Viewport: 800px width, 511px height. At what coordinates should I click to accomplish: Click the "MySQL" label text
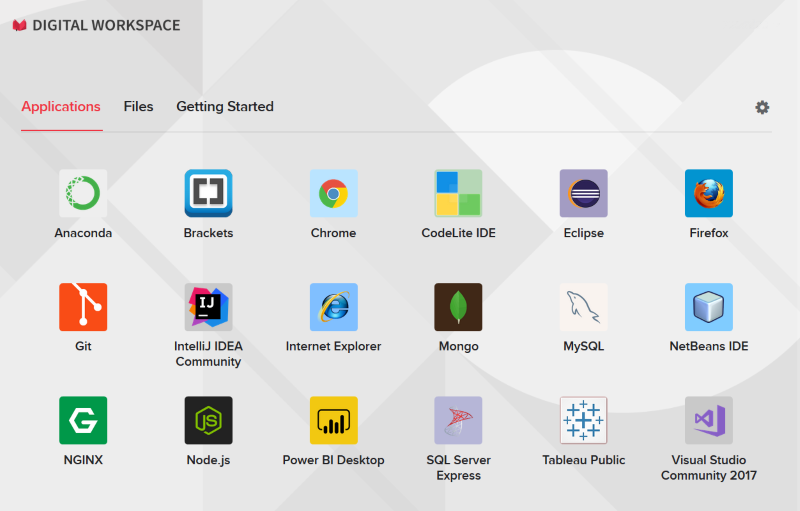pyautogui.click(x=584, y=346)
